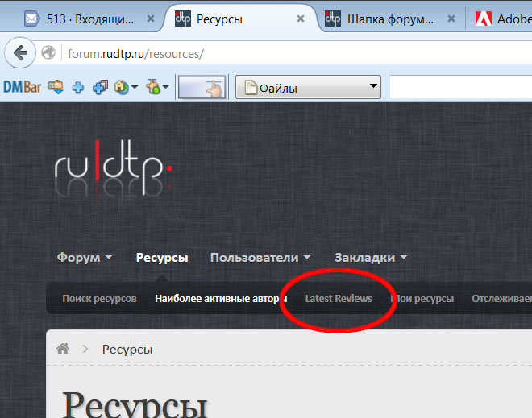Close the Шапка форума tab
This screenshot has width=532, height=418.
coord(451,19)
